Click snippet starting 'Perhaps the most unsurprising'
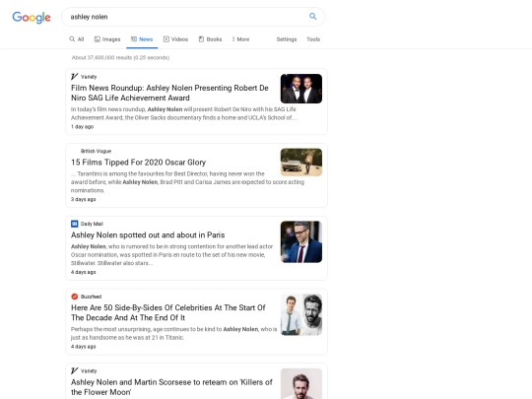Screen dimensions: 532x399 [x=173, y=333]
